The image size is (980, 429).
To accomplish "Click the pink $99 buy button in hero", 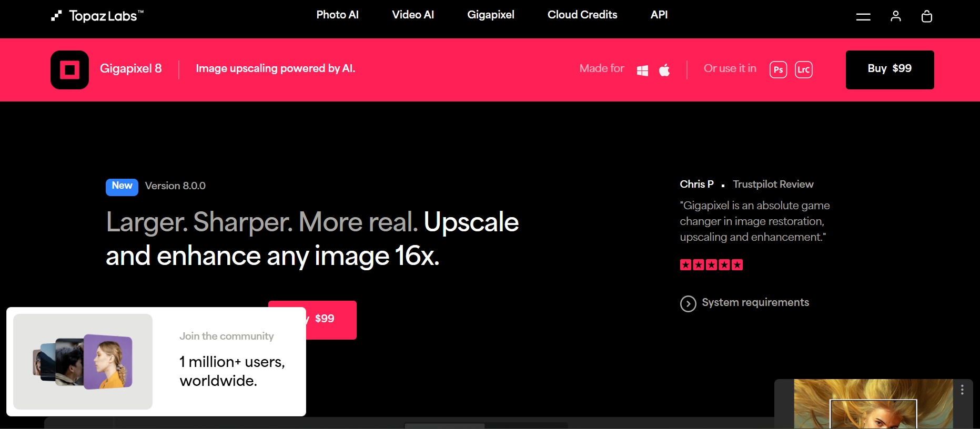I will point(331,320).
